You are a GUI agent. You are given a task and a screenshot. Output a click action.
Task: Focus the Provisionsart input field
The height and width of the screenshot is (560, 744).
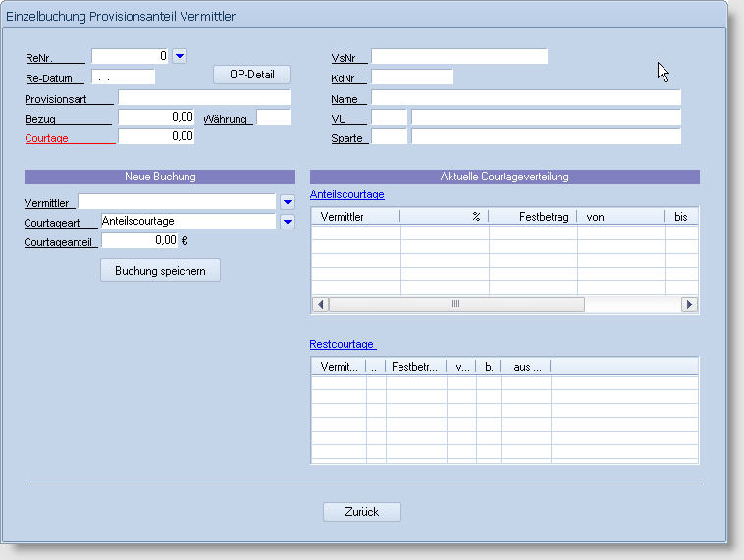tap(204, 98)
